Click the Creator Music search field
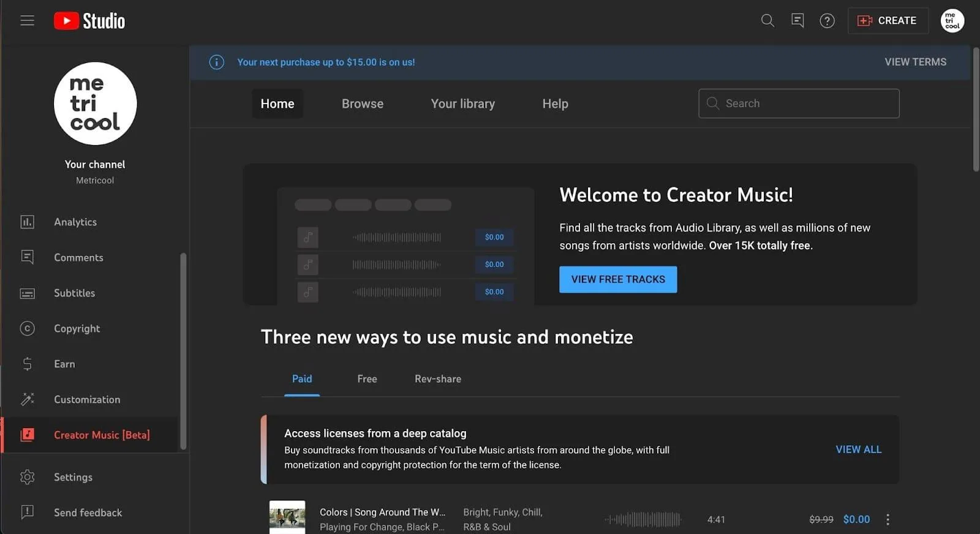The image size is (980, 534). tap(799, 103)
